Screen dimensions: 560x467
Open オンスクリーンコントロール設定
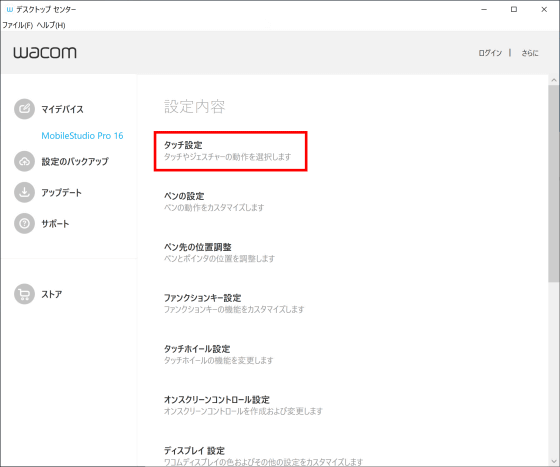point(243,405)
